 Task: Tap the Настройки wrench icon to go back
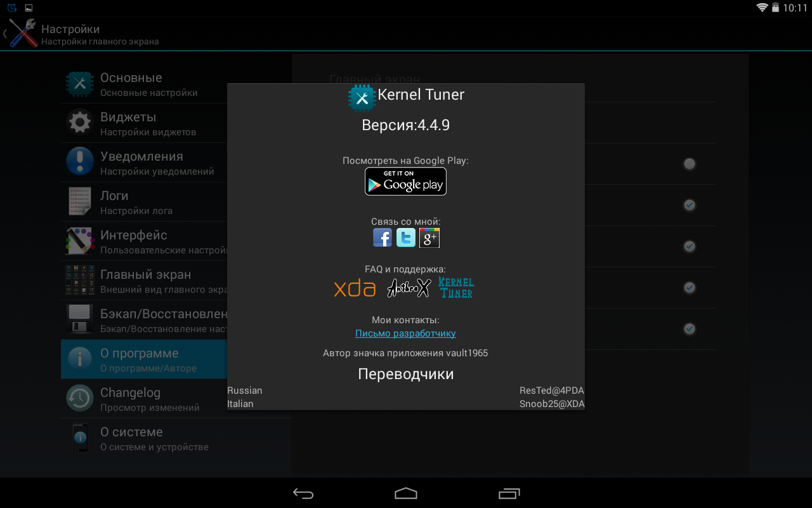coord(23,33)
